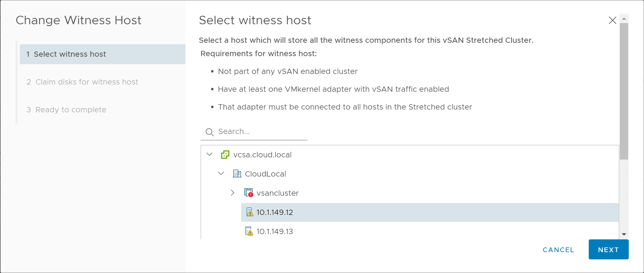Expand the vsancluster node

233,193
